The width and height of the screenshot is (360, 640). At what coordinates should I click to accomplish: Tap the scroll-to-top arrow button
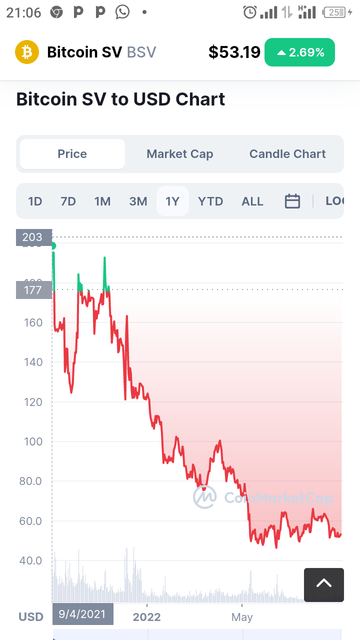click(x=324, y=584)
